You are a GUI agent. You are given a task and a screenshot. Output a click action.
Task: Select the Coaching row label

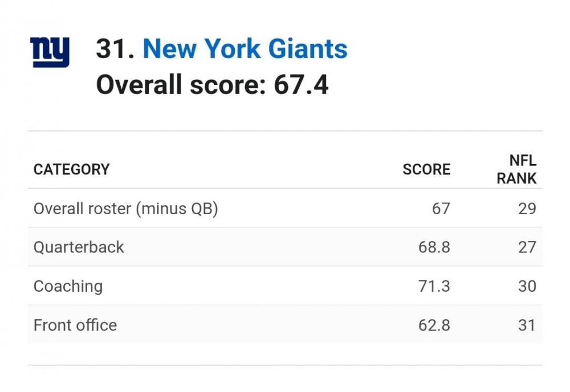click(x=68, y=286)
